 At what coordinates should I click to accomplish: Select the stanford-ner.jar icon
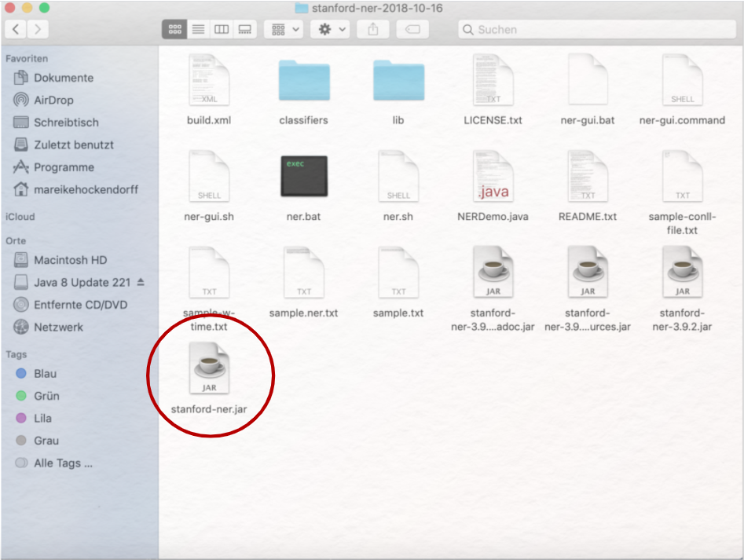pyautogui.click(x=209, y=368)
